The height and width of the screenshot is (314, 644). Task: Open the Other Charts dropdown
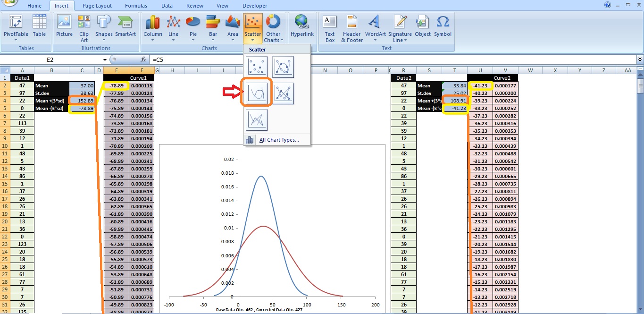point(274,27)
